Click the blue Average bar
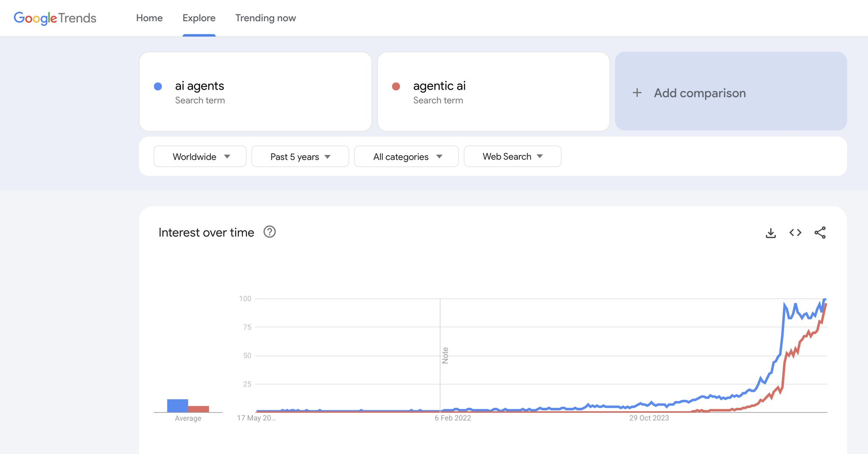Viewport: 868px width, 454px height. (x=178, y=406)
